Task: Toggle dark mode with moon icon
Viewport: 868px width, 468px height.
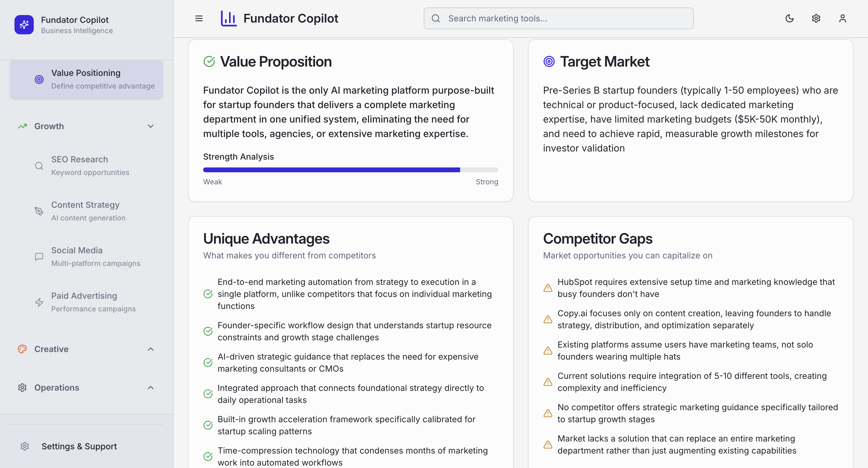Action: tap(790, 18)
